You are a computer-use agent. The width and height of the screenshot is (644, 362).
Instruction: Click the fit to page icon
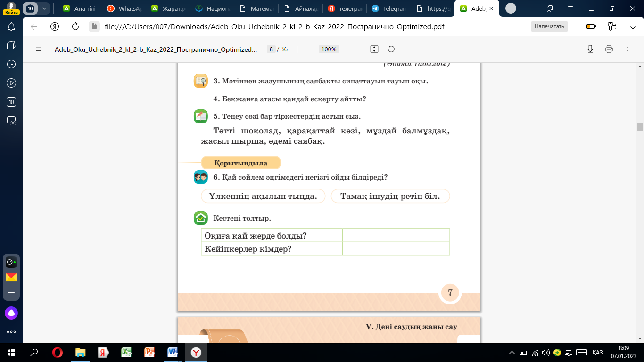(374, 49)
